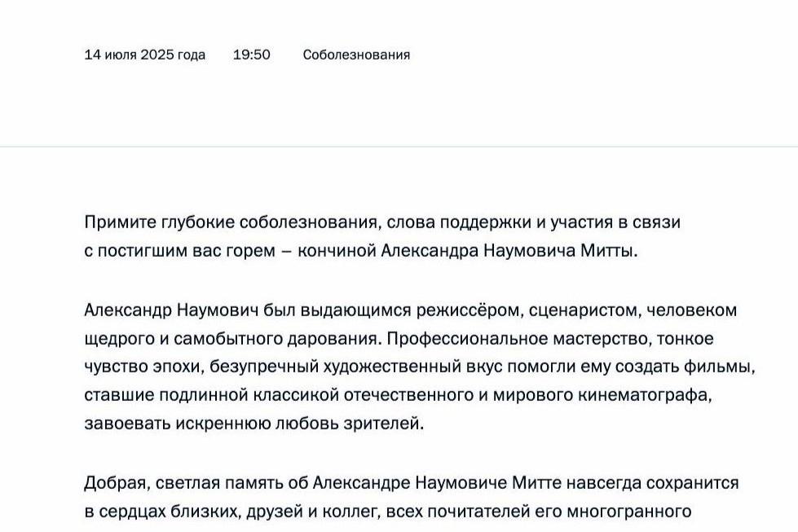Open the "Соболезнования" category label in header
Image resolution: width=798 pixels, height=532 pixels.
click(x=356, y=55)
